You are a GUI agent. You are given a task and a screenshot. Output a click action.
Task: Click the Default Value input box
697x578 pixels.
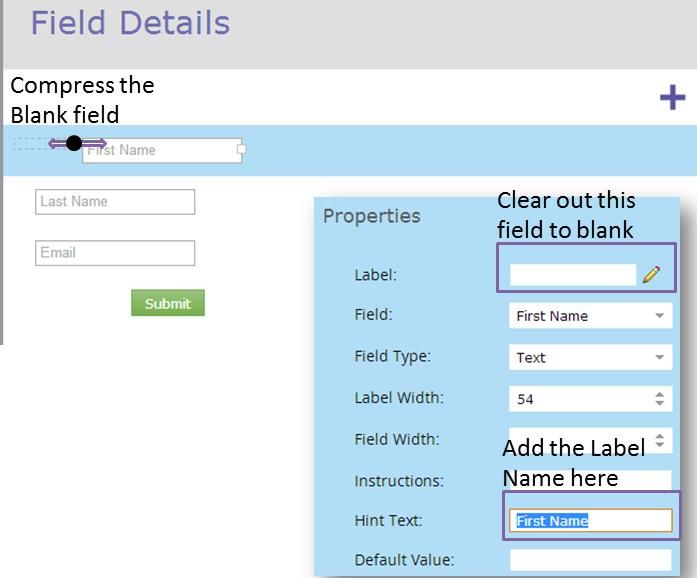pos(590,560)
